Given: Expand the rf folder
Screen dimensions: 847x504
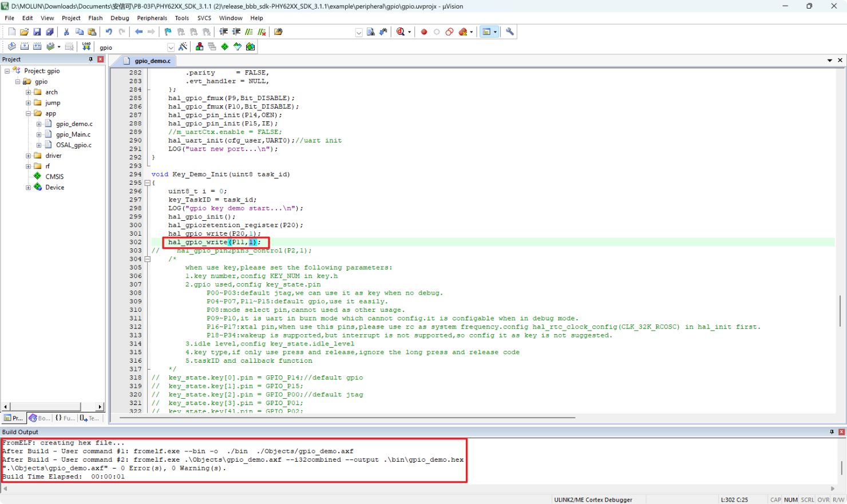Looking at the screenshot, I should [x=28, y=166].
